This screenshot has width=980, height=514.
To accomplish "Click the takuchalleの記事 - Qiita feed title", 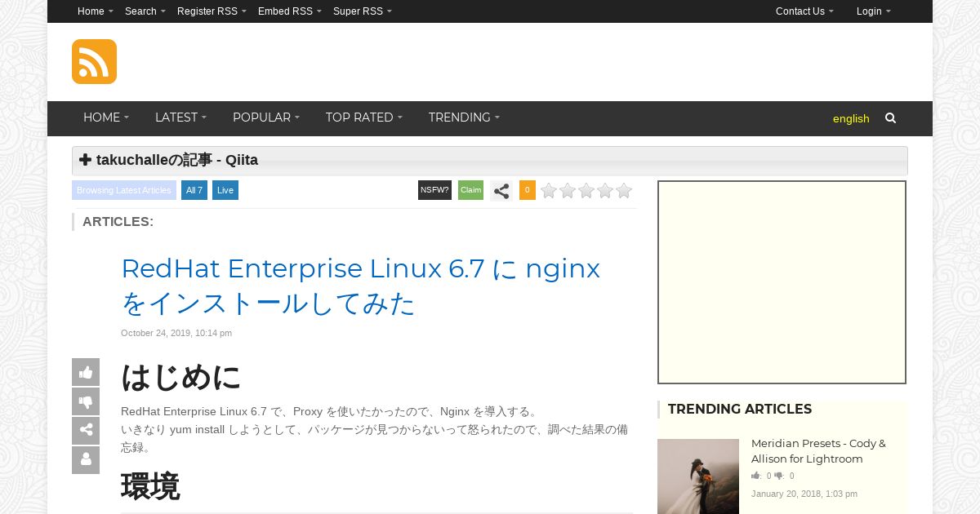I will [177, 160].
